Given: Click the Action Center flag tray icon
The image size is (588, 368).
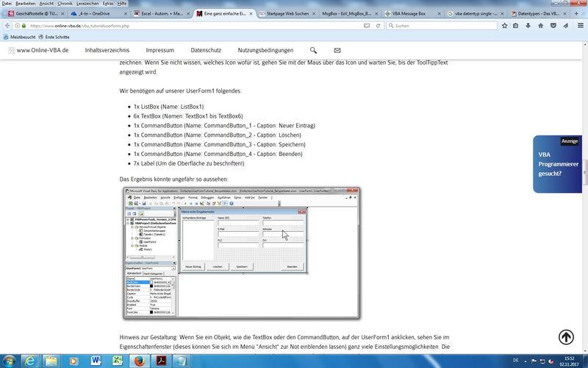Looking at the screenshot, I should (534, 361).
